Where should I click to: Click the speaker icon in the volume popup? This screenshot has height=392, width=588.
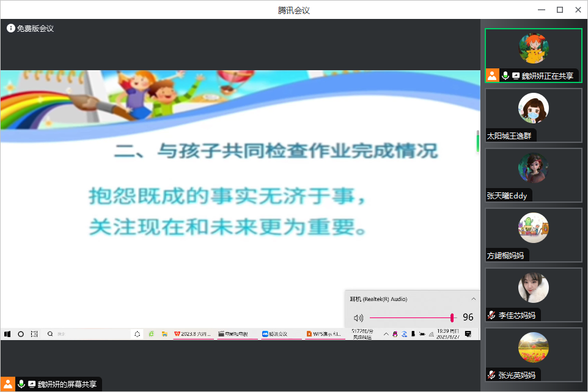click(x=359, y=318)
